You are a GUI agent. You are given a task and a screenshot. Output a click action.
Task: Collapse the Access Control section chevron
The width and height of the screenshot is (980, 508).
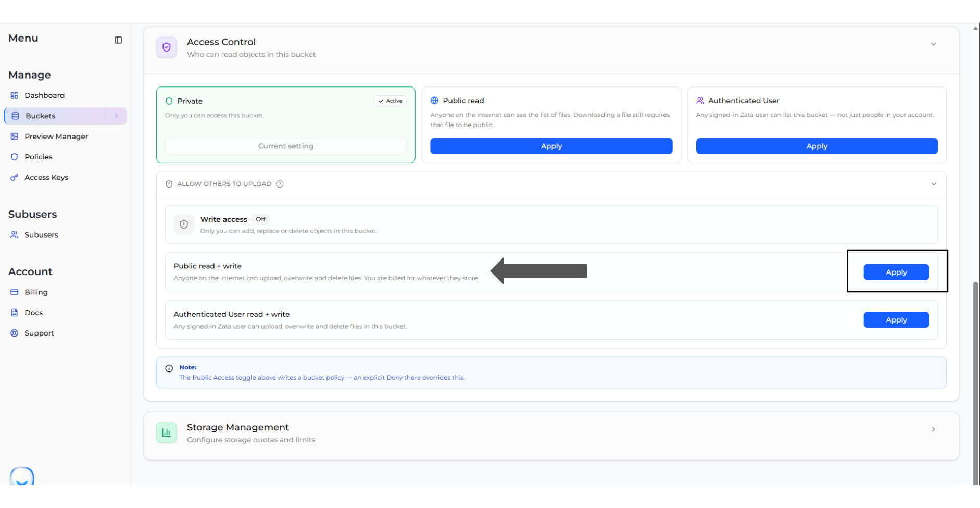coord(933,44)
